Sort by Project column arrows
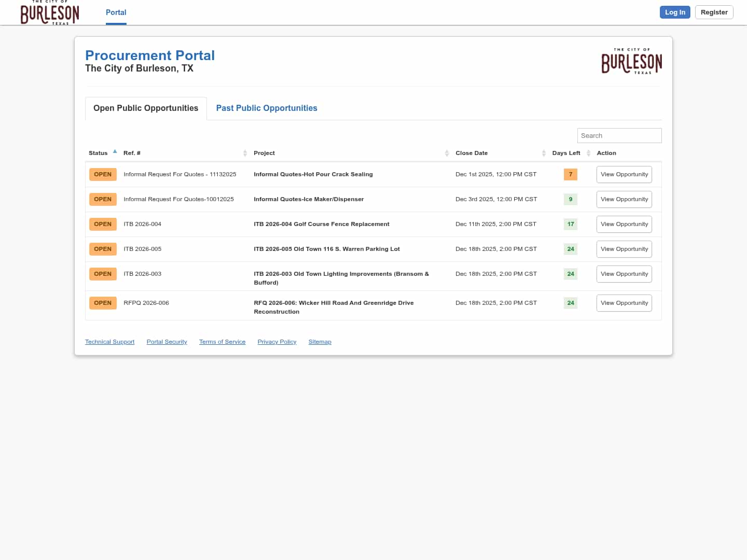 tap(447, 153)
